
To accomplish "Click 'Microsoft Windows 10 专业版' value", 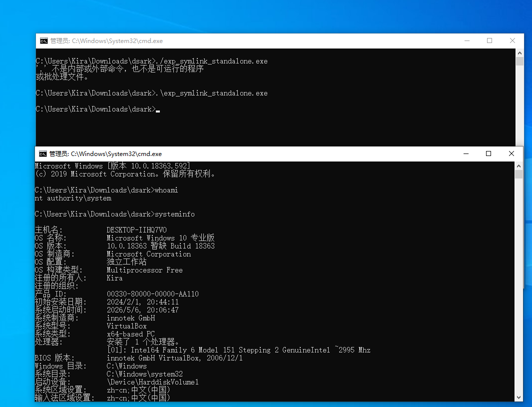I will click(160, 238).
